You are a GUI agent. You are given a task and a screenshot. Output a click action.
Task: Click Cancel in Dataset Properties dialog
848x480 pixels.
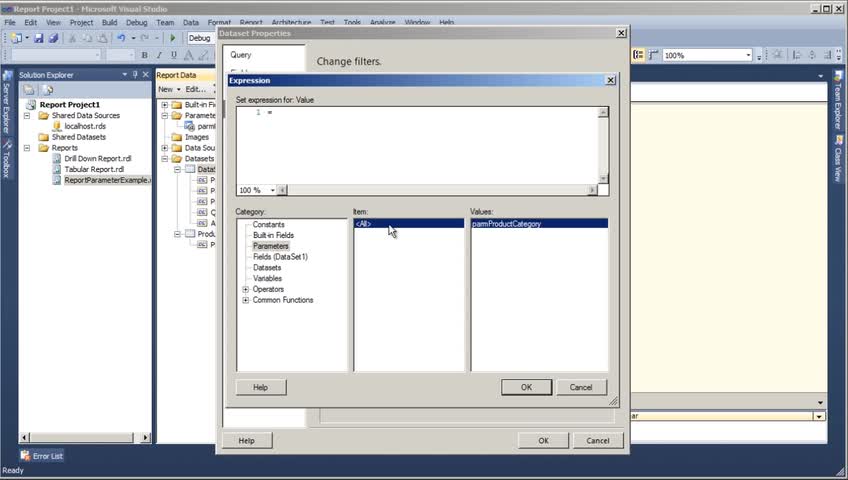[x=598, y=441]
